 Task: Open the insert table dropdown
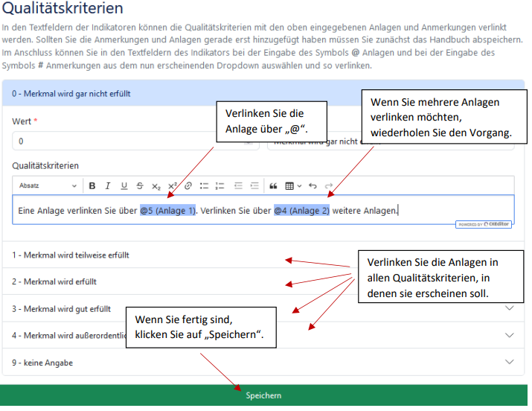[x=293, y=185]
